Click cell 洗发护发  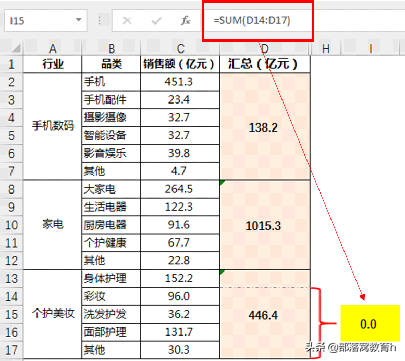[x=111, y=314]
